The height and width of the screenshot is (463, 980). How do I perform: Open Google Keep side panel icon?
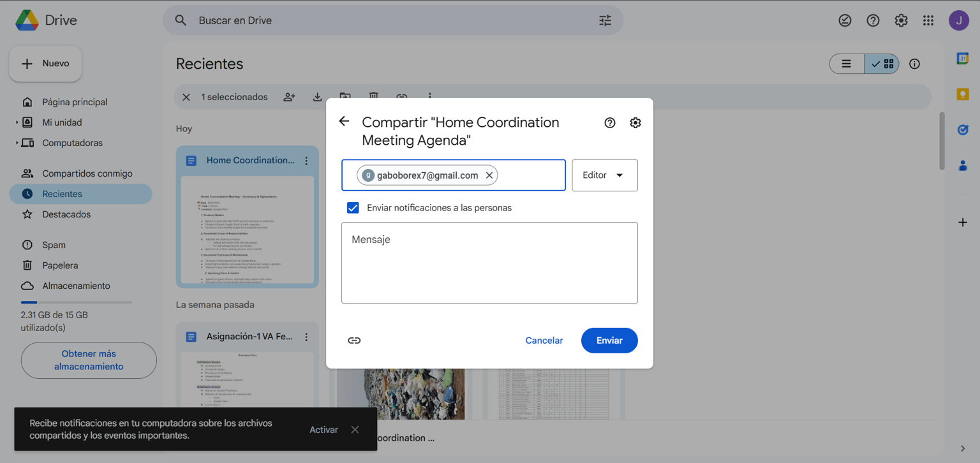pyautogui.click(x=963, y=94)
